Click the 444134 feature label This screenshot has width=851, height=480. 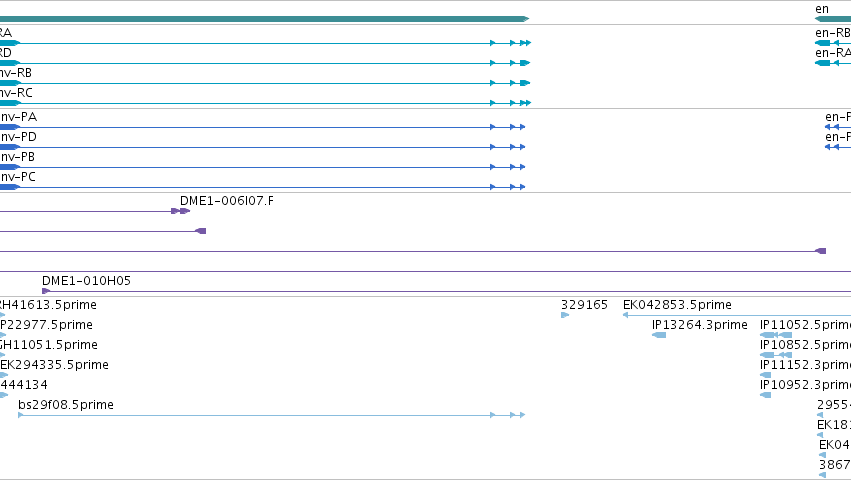point(24,385)
